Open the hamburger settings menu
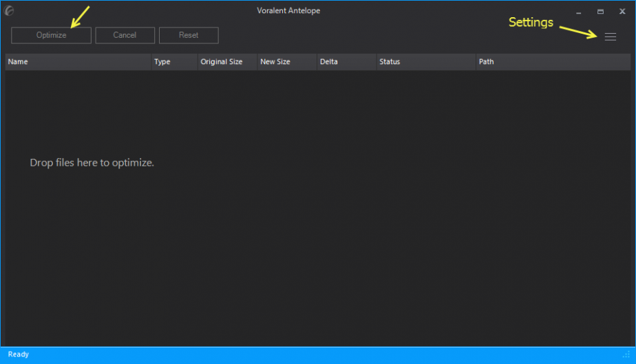 610,36
